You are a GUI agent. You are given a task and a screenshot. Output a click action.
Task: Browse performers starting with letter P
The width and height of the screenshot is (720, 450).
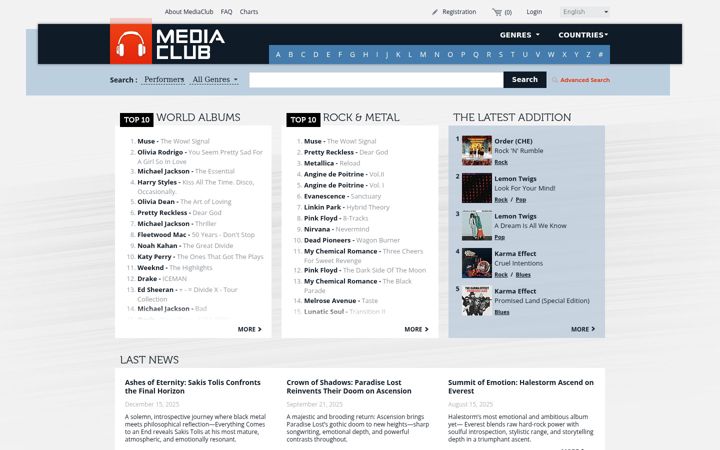point(463,55)
